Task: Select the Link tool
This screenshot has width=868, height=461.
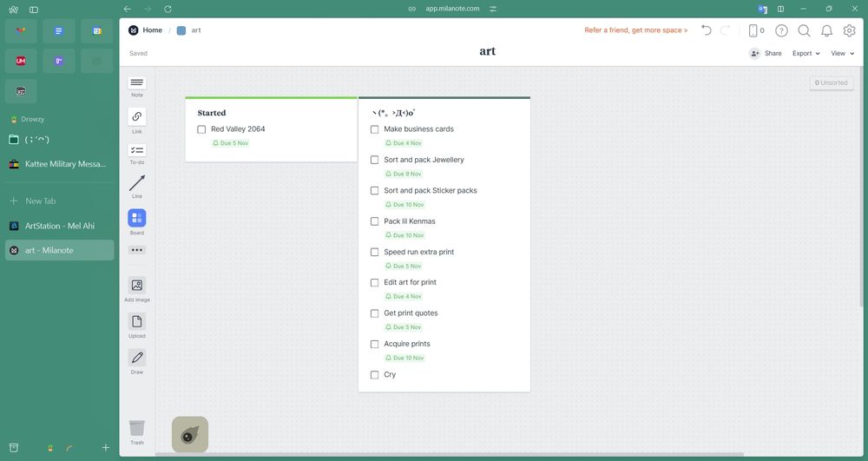Action: (137, 117)
